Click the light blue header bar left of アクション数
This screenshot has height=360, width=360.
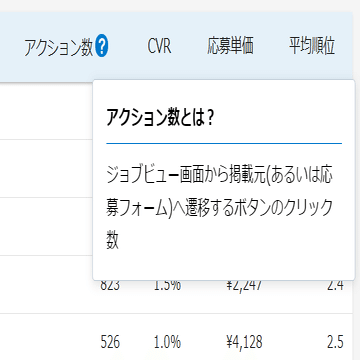click(x=12, y=47)
